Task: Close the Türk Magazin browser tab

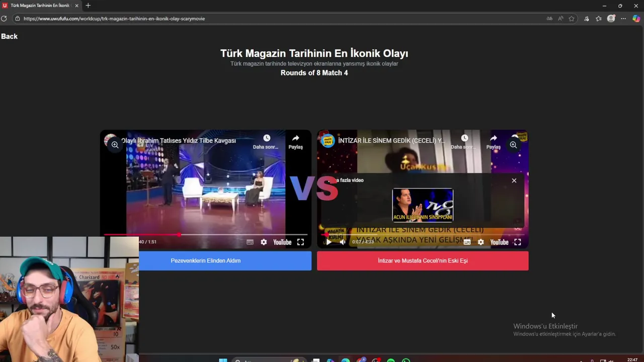Action: (76, 6)
